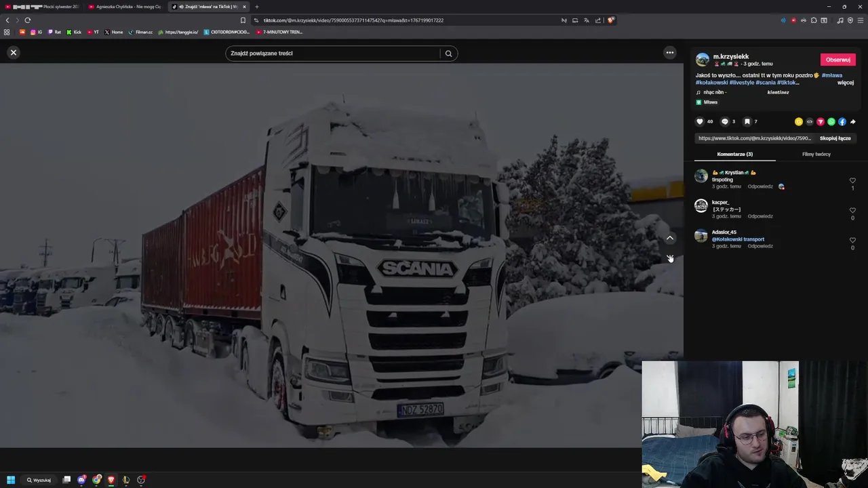
Task: Switch to Filmy twórcy tab
Action: point(816,155)
